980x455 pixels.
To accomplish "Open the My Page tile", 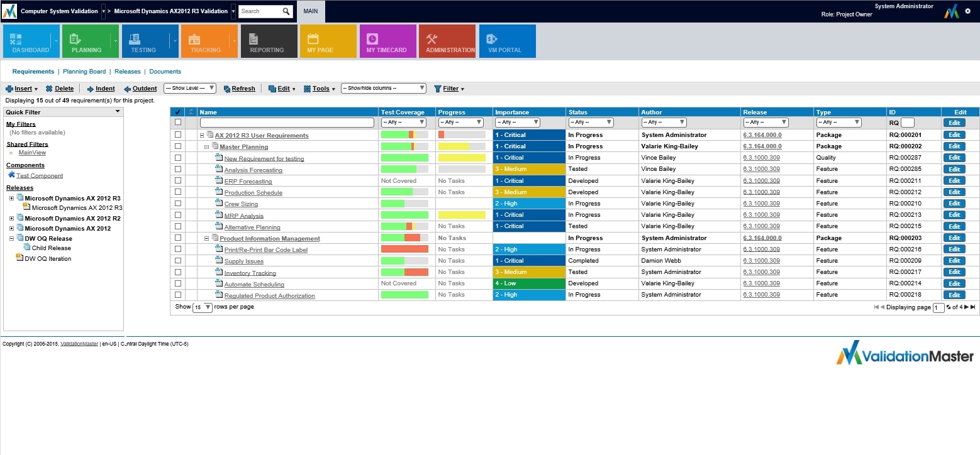I will [328, 41].
